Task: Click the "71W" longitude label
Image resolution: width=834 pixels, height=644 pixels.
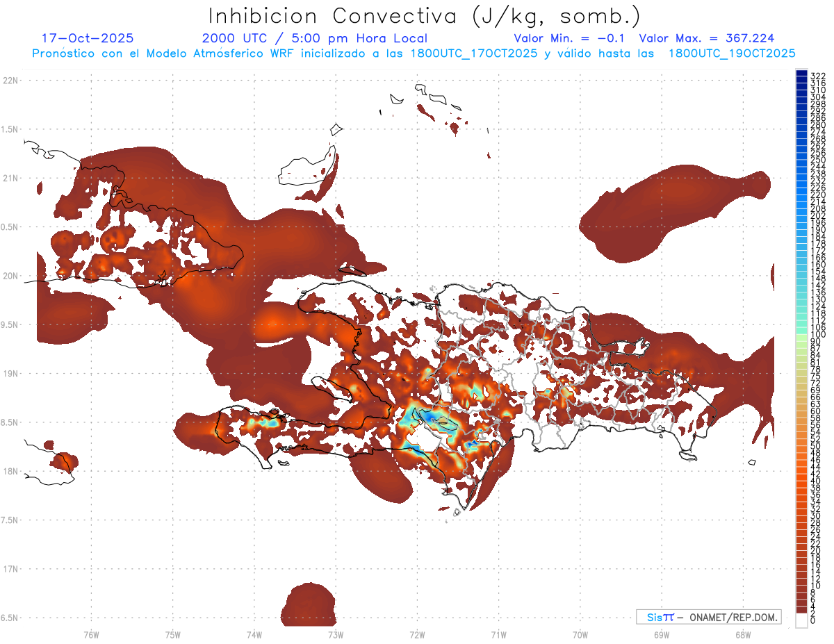Action: pos(498,634)
